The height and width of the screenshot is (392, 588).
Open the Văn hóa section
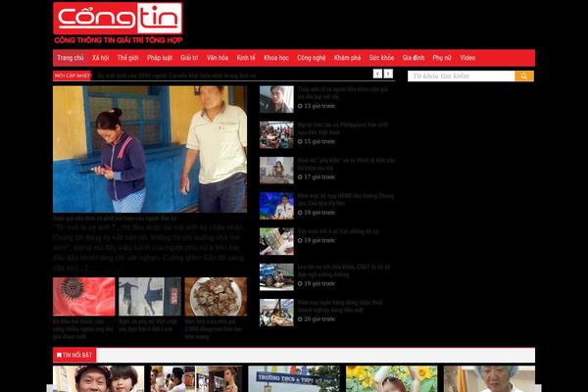(218, 58)
